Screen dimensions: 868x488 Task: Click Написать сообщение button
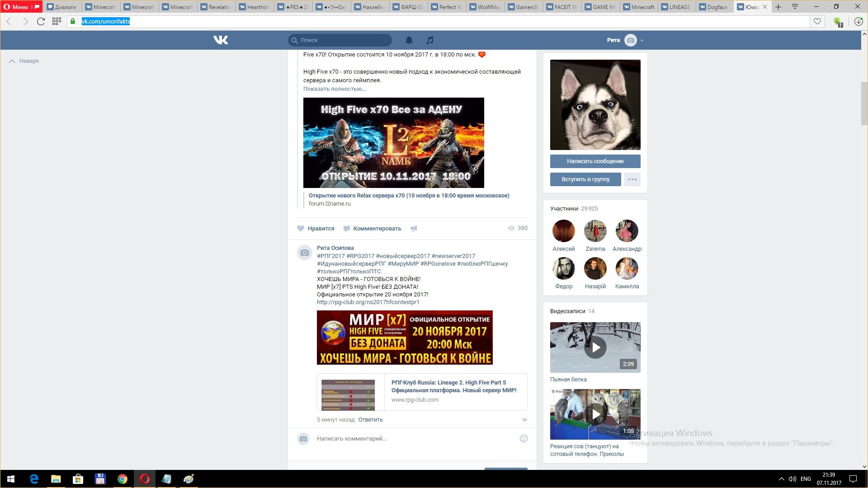[x=595, y=161]
